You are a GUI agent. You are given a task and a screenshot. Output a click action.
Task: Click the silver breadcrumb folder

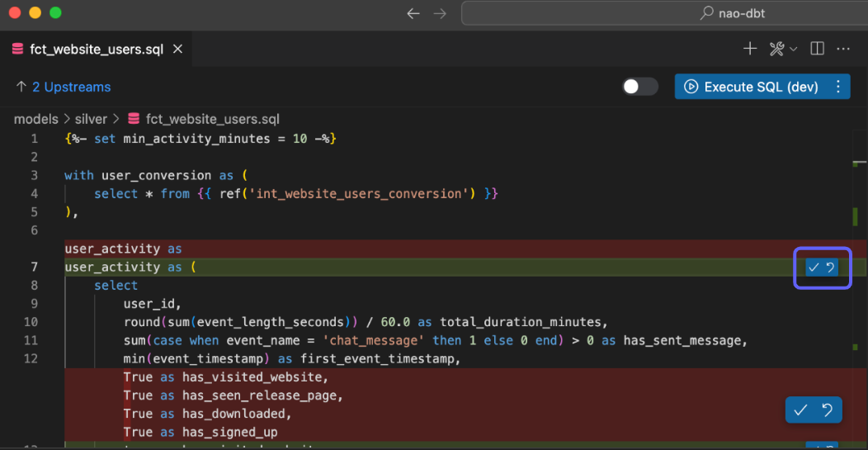91,119
